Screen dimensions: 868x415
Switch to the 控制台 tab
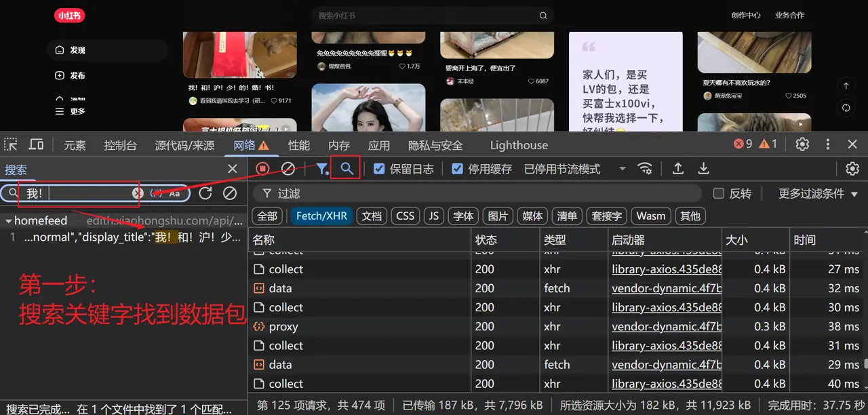120,145
